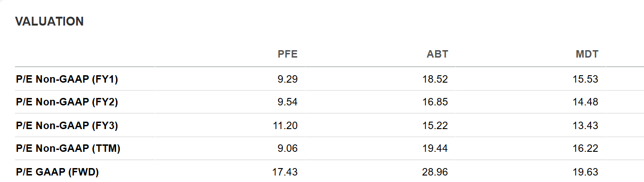The image size is (644, 182).
Task: Click the P/E Non-GAAP (FY3) row label
Action: [x=67, y=125]
